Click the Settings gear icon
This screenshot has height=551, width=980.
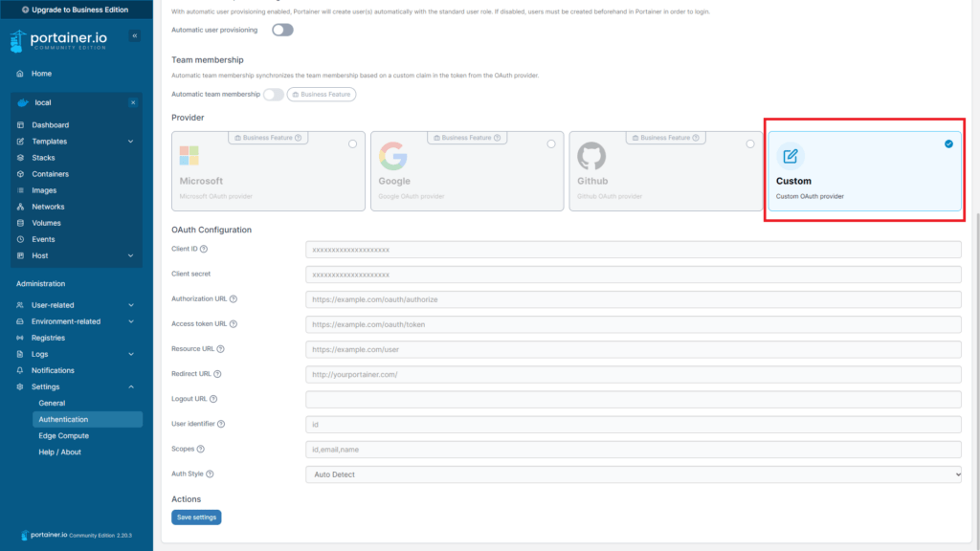pyautogui.click(x=20, y=386)
